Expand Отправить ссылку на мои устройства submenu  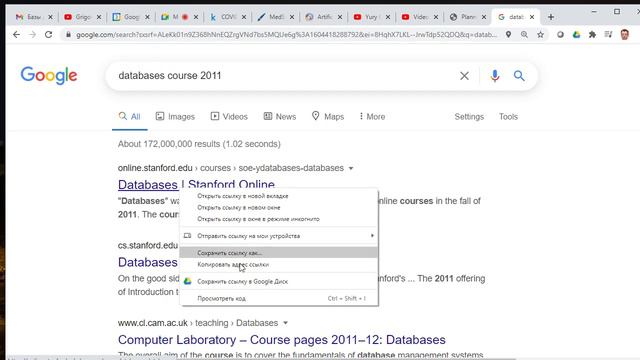click(x=279, y=236)
